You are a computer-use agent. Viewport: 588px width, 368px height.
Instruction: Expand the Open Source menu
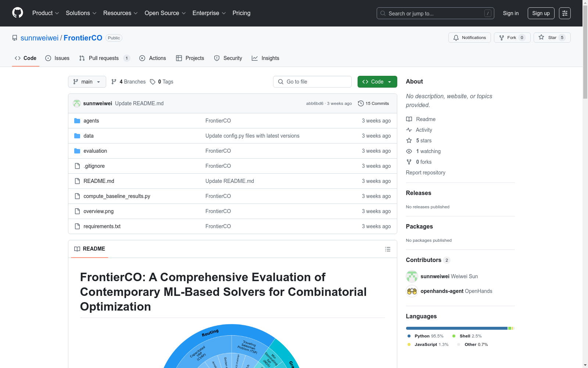(x=165, y=13)
